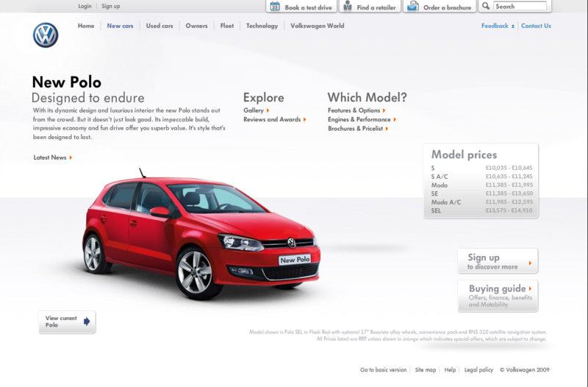Viewport: 588px width, 387px height.
Task: Go to the Owners section
Action: (x=196, y=26)
